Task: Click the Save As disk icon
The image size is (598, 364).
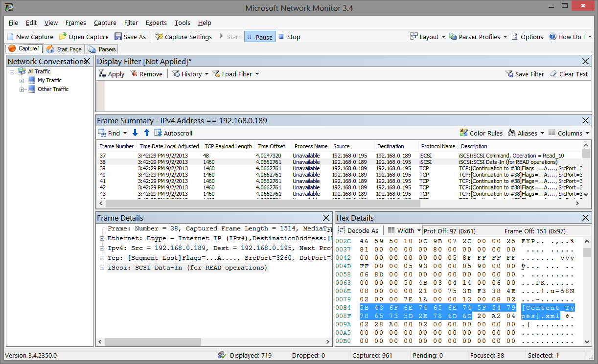Action: [x=118, y=37]
